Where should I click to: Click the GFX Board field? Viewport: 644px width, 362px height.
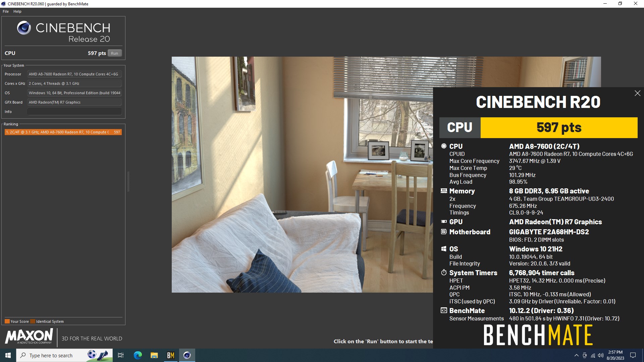tap(74, 102)
